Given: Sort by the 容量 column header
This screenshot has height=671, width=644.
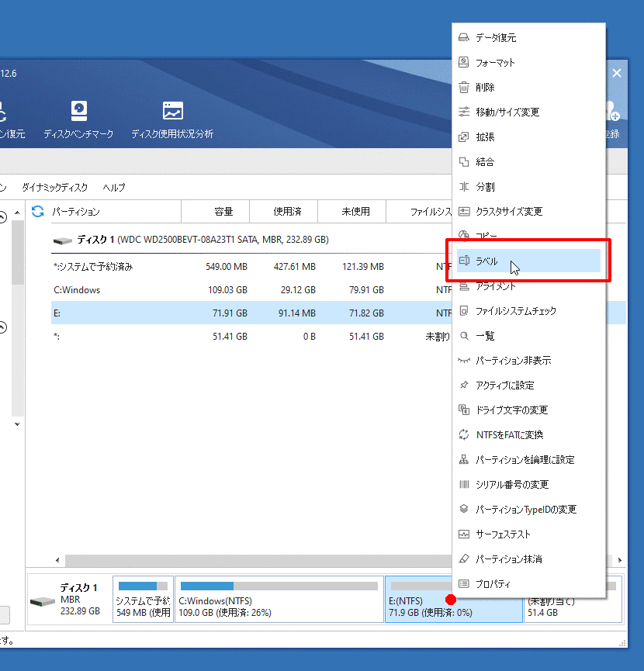Looking at the screenshot, I should click(x=223, y=211).
